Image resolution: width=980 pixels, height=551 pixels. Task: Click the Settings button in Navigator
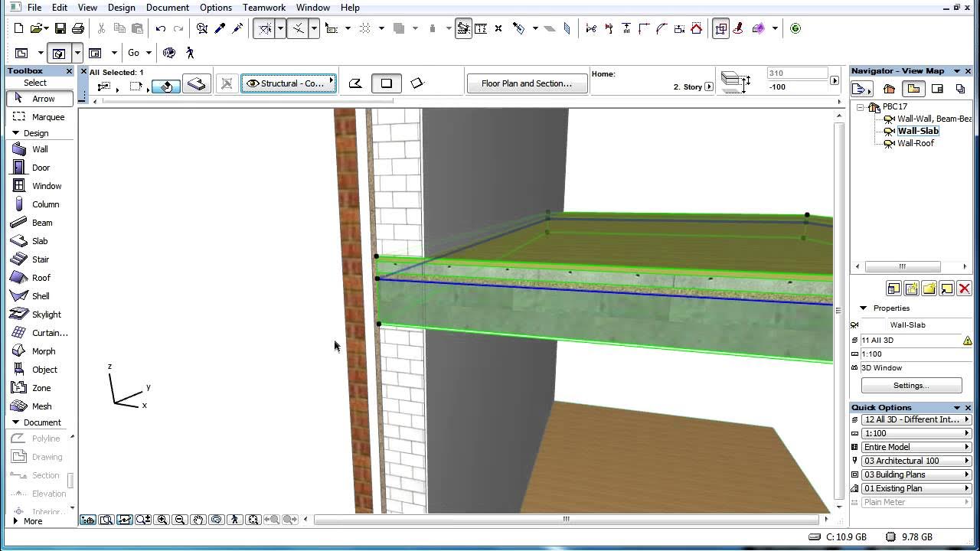[911, 386]
